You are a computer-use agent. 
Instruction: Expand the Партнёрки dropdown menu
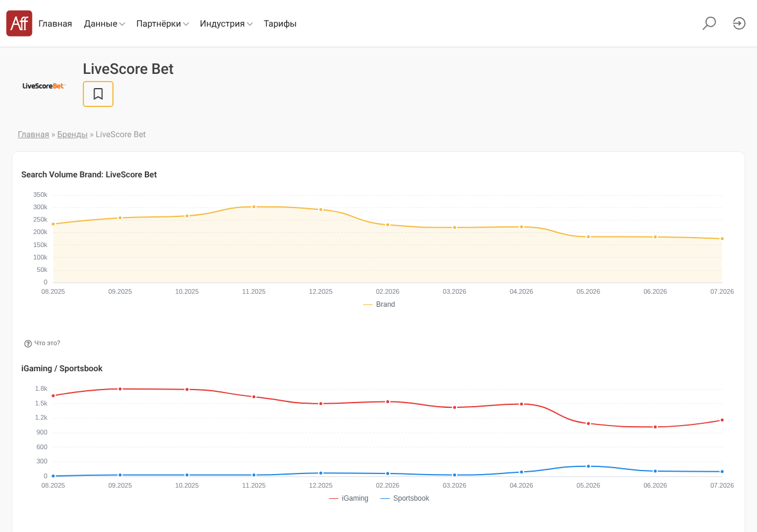(x=163, y=24)
